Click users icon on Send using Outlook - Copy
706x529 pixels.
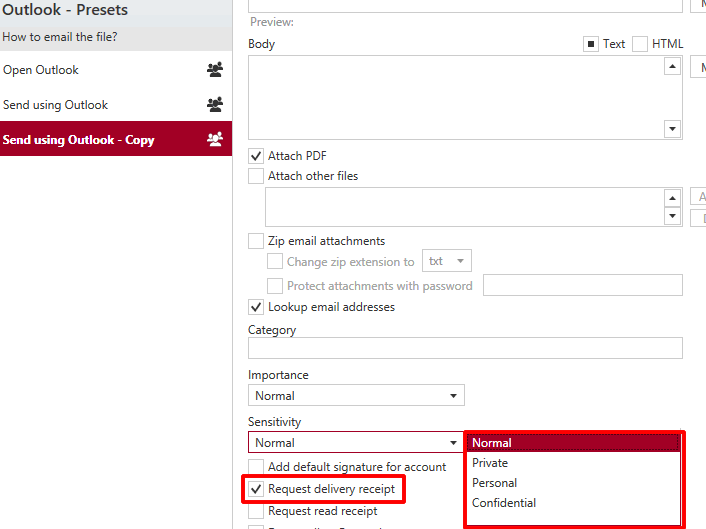(x=215, y=139)
